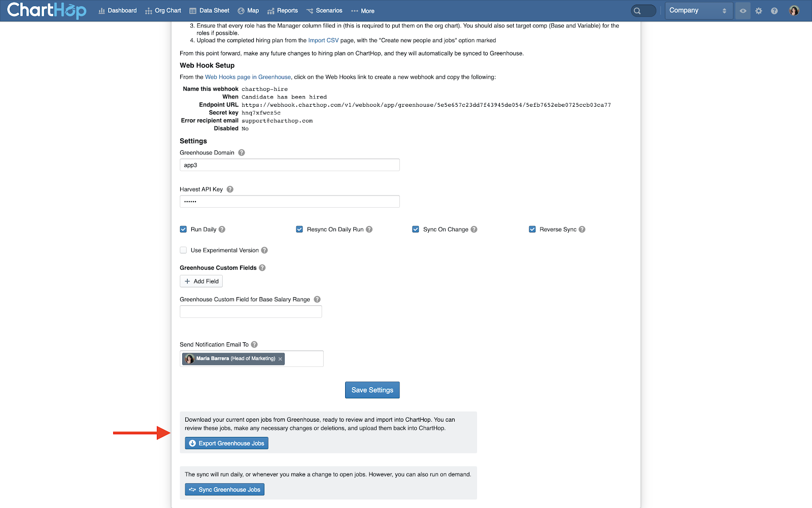Go to the Org Chart tab
Screen dimensions: 812x508
pyautogui.click(x=163, y=11)
